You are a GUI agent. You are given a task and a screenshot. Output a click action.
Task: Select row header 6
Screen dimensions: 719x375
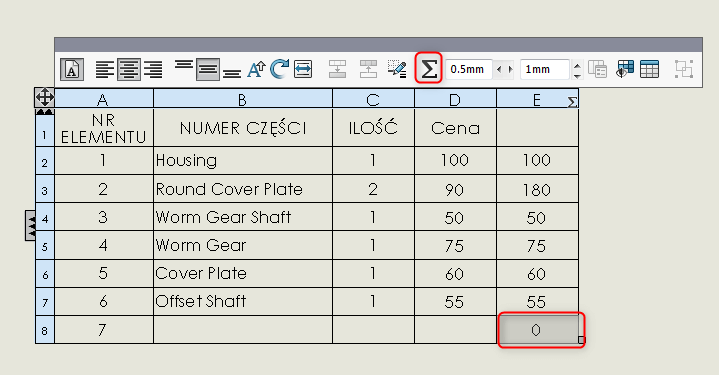(44, 274)
